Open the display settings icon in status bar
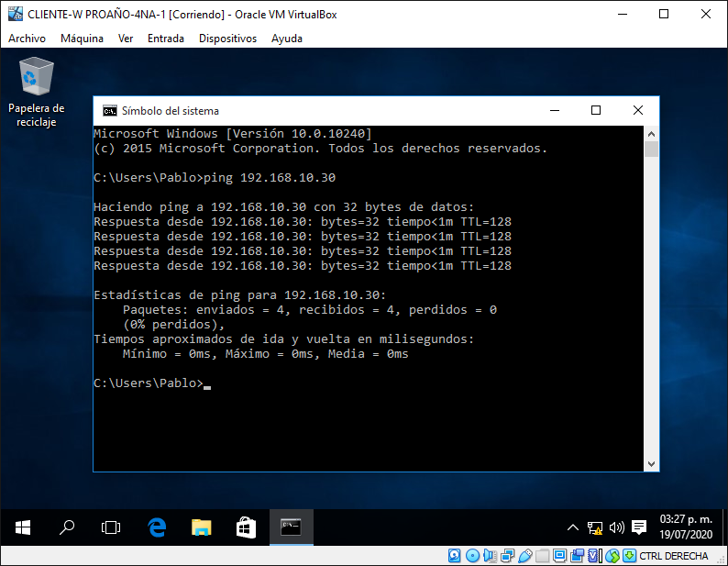Image resolution: width=728 pixels, height=566 pixels. [x=559, y=555]
